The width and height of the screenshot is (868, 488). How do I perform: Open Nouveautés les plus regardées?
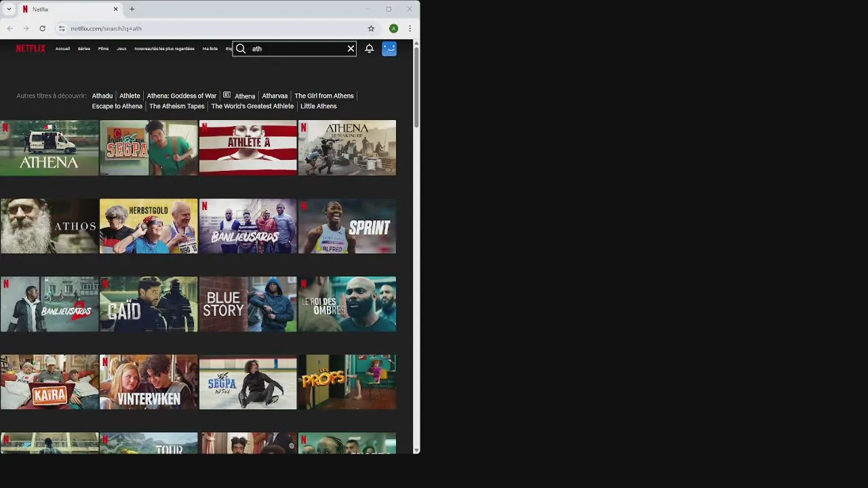[x=164, y=49]
